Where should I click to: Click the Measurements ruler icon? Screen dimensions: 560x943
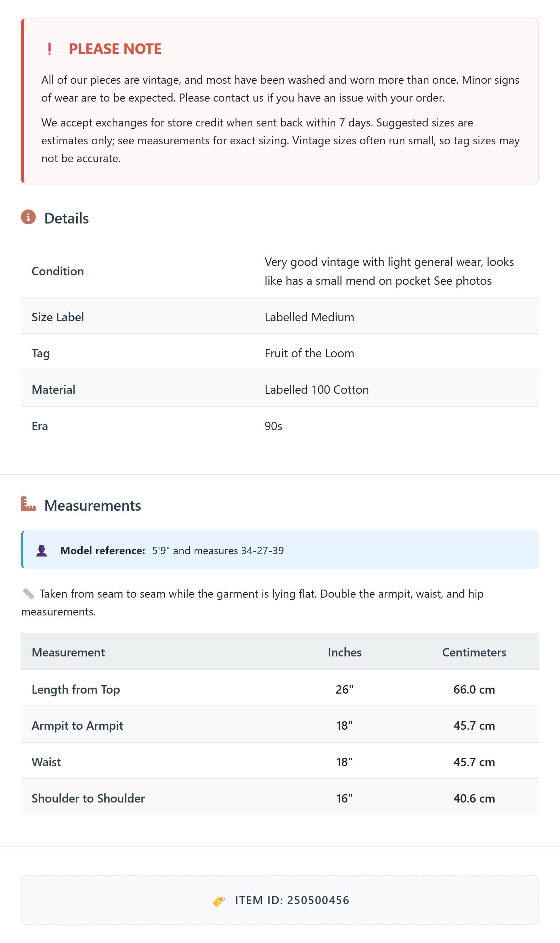(28, 504)
